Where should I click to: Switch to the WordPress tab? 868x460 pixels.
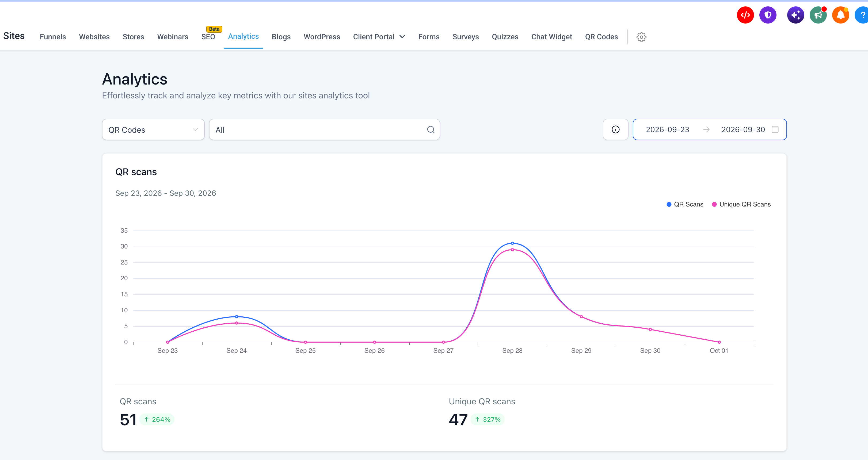(322, 37)
